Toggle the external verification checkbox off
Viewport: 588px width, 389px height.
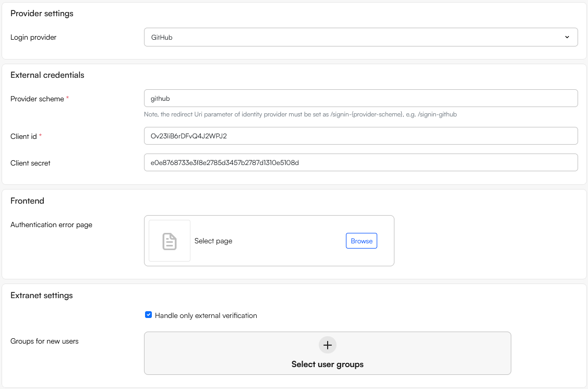[x=148, y=314]
